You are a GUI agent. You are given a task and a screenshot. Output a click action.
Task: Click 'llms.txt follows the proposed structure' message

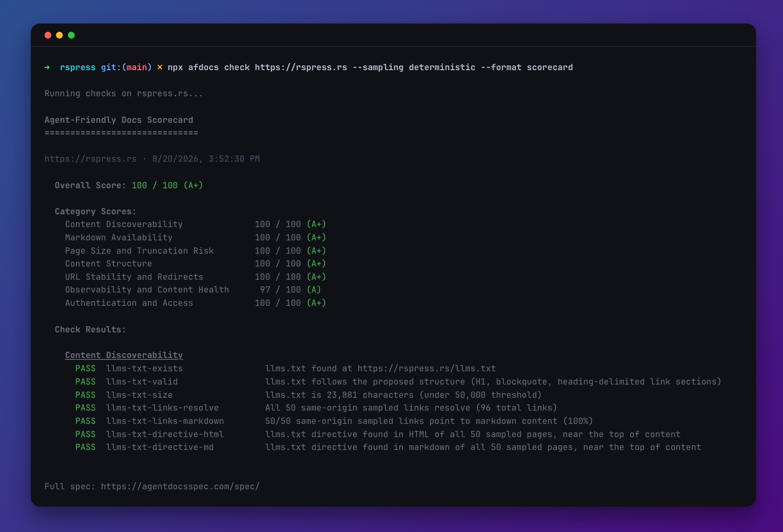[365, 382]
